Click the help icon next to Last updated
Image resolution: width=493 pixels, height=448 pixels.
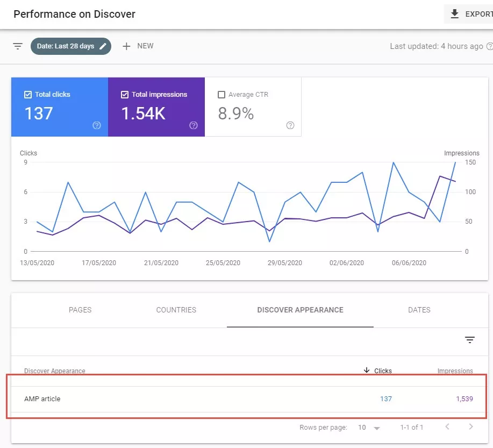(x=489, y=46)
